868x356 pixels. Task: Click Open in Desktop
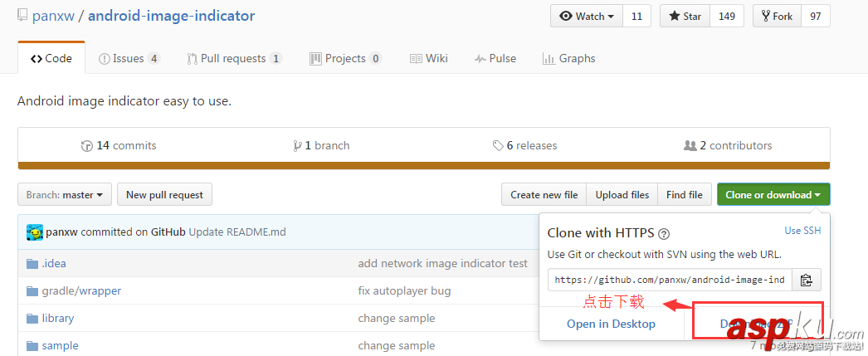(611, 324)
